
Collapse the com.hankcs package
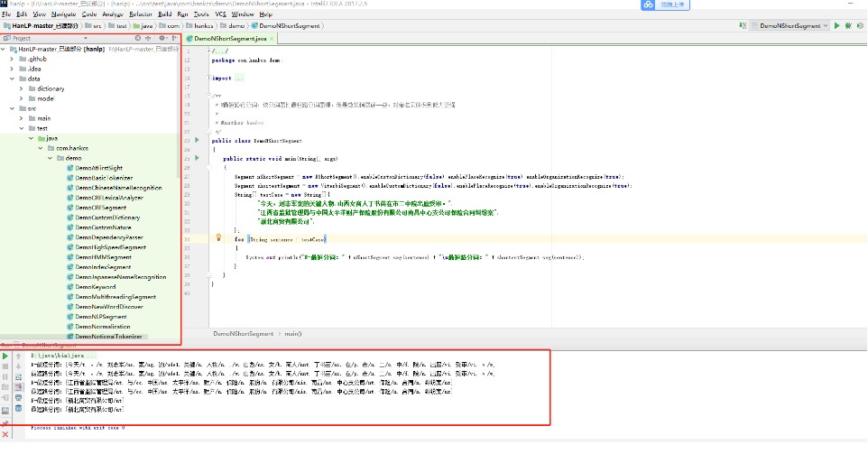41,148
